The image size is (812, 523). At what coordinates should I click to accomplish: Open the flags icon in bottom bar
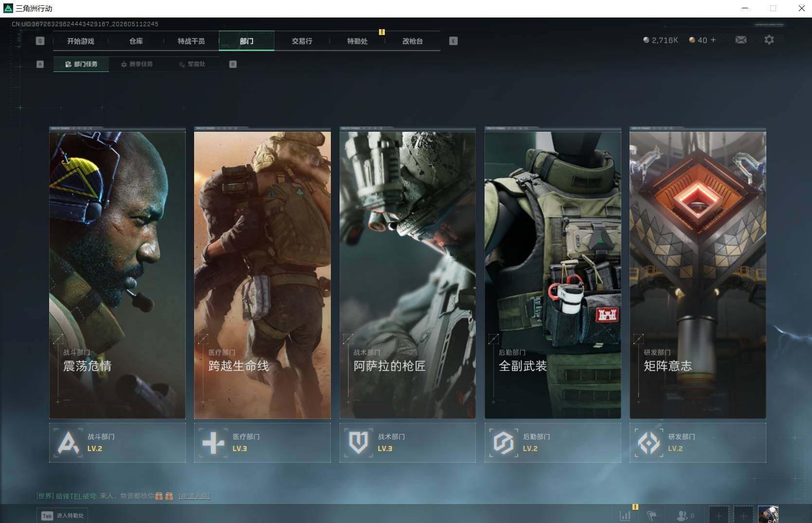tap(652, 516)
